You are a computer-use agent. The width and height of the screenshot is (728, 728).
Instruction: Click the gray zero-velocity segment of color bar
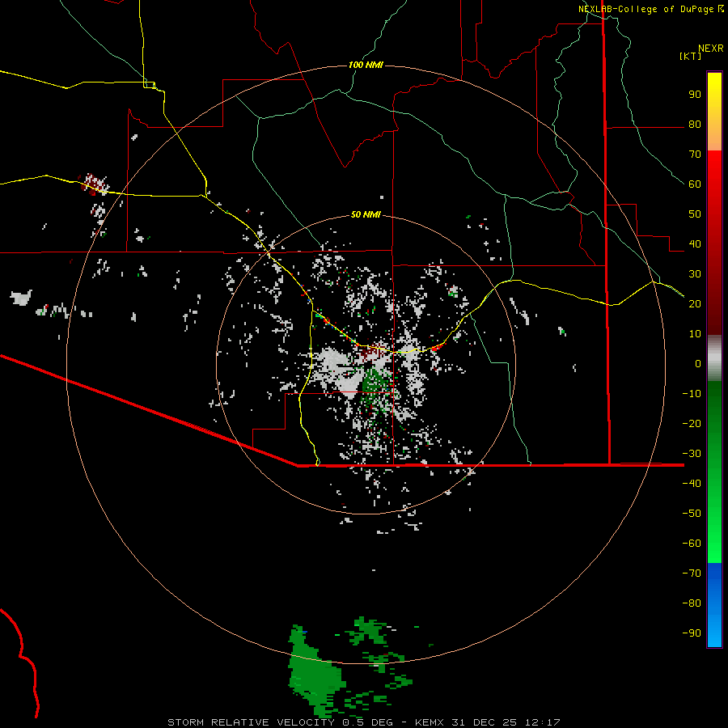pyautogui.click(x=714, y=358)
